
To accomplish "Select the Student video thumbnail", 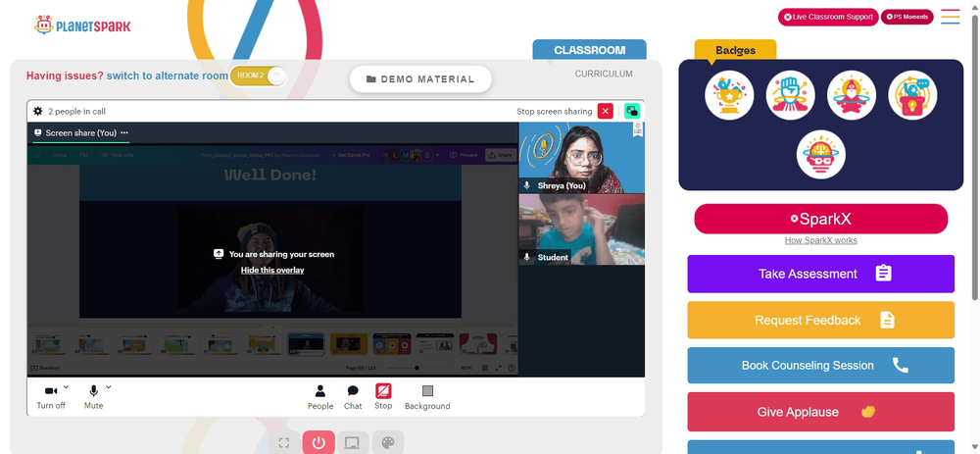I will pos(581,228).
